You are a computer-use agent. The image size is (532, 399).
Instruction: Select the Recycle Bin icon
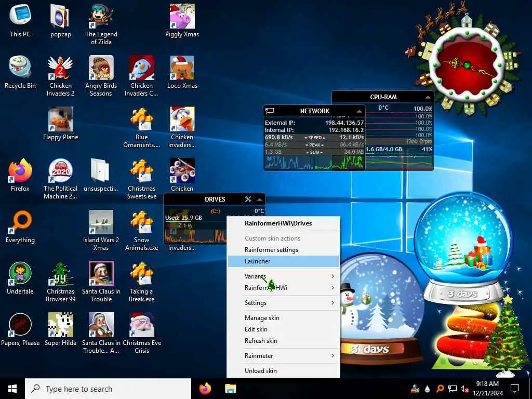tap(20, 72)
